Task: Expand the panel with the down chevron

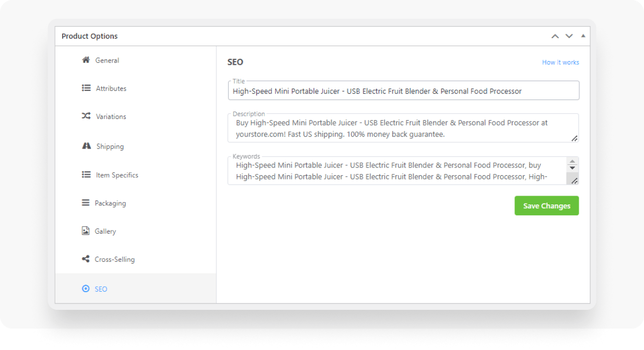Action: 569,36
